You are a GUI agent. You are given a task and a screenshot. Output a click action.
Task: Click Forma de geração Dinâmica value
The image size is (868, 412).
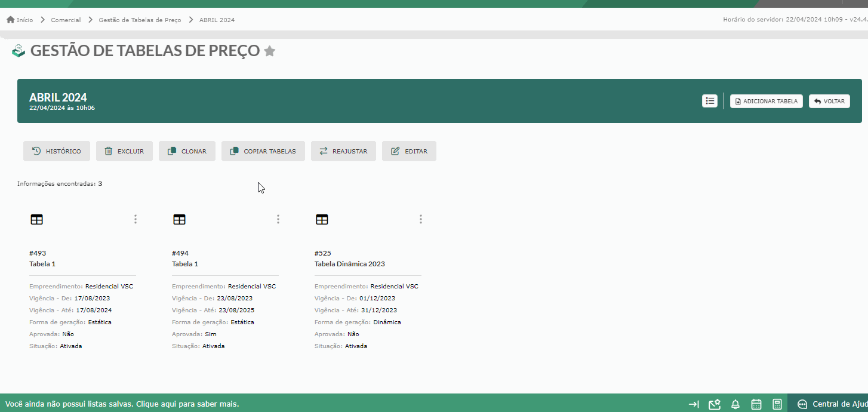click(x=387, y=322)
